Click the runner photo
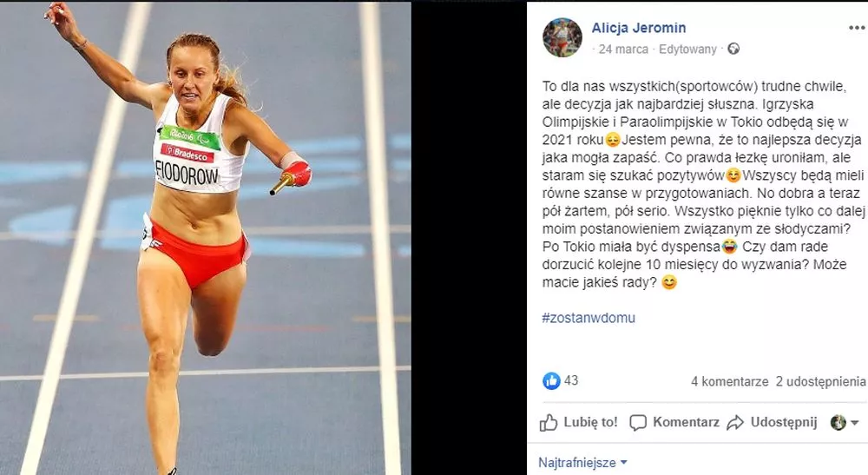868x475 pixels. coord(206,238)
